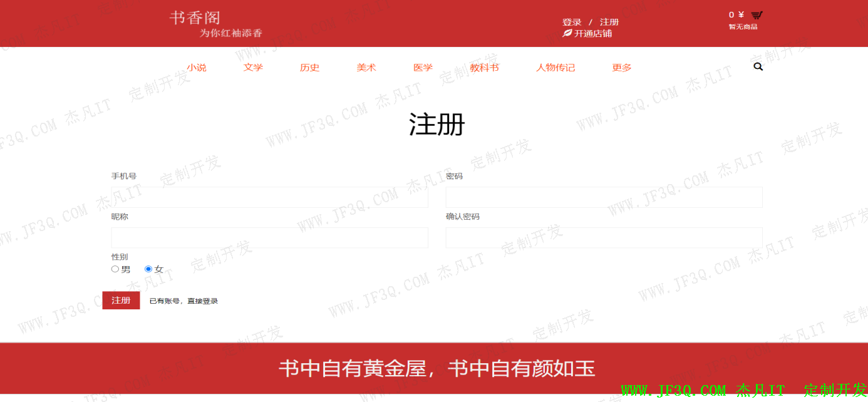
Task: Open the 美术 category
Action: (366, 68)
